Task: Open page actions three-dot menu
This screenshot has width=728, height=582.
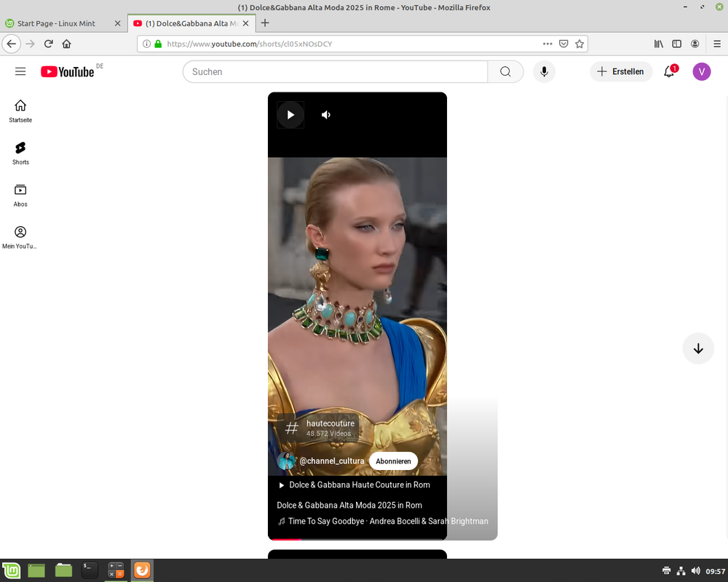Action: click(x=547, y=44)
